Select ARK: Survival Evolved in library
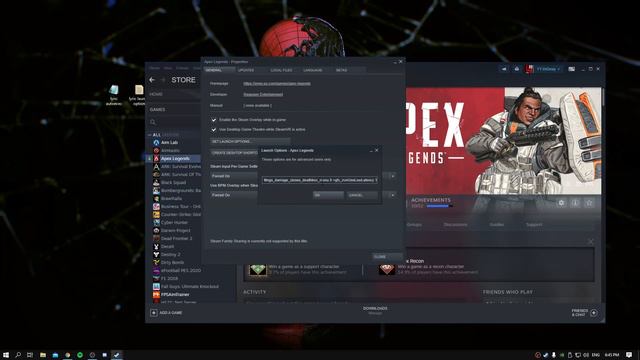Screen dimensions: 640x360 coord(177,167)
